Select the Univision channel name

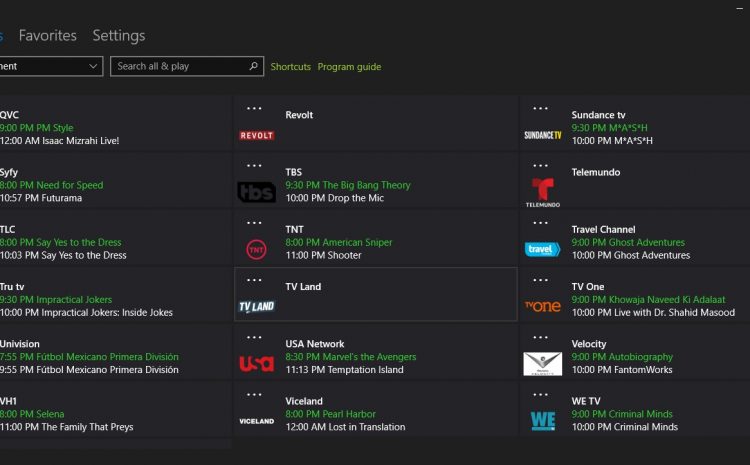(x=20, y=344)
